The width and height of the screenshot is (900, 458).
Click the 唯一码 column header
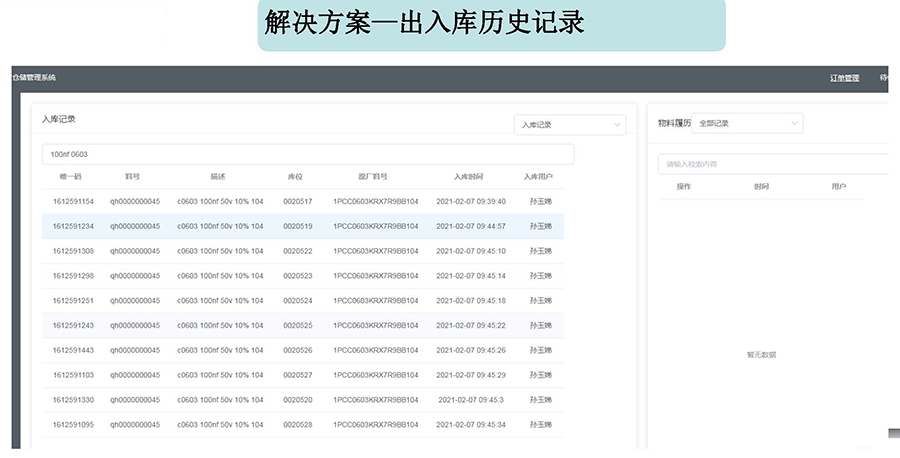pyautogui.click(x=71, y=177)
